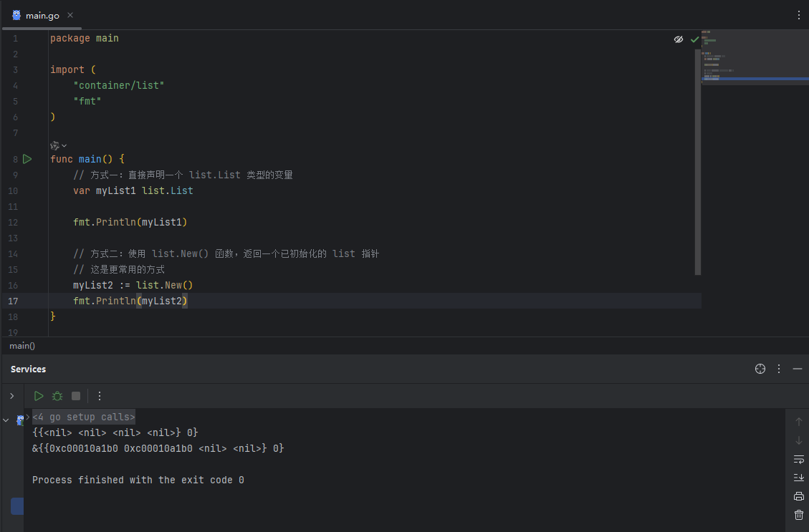
Task: Expand the Services tree sidebar
Action: coord(12,396)
